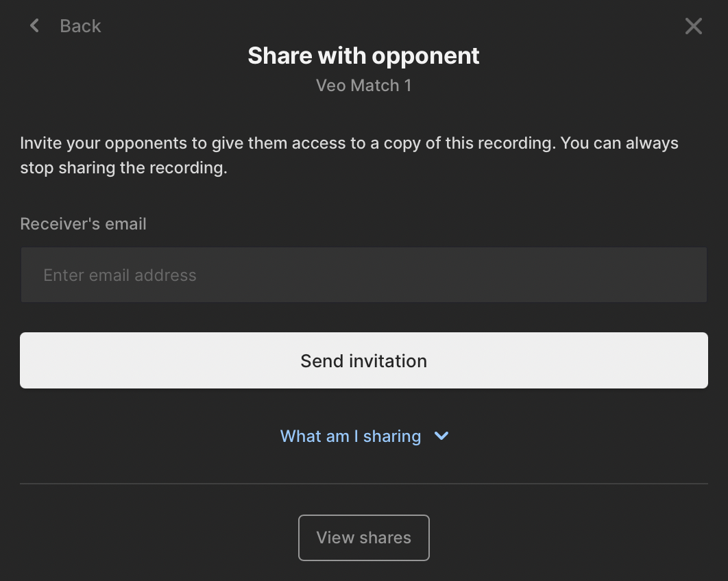Viewport: 728px width, 581px height.
Task: Click the stop sharing the recording text
Action: (123, 168)
